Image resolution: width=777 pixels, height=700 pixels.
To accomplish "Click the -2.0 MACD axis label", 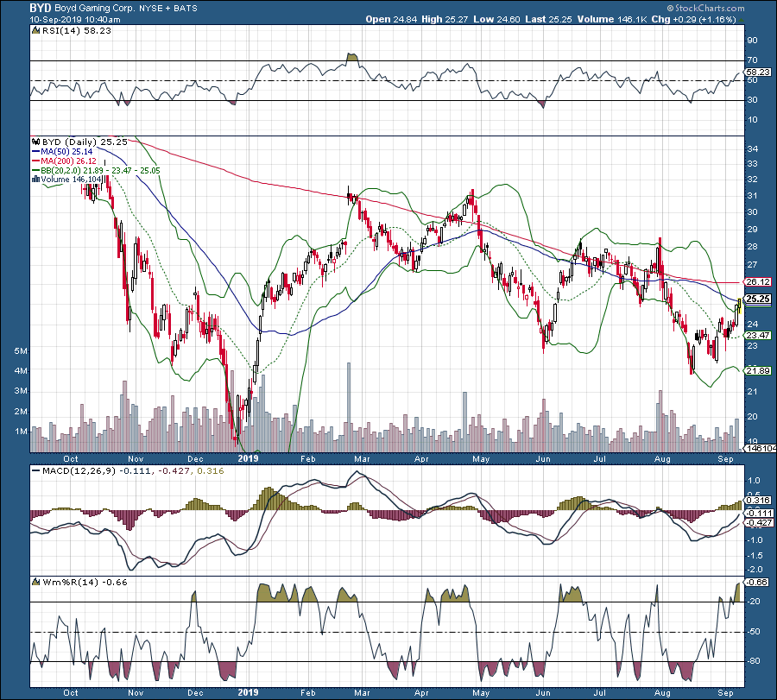I will (x=755, y=569).
